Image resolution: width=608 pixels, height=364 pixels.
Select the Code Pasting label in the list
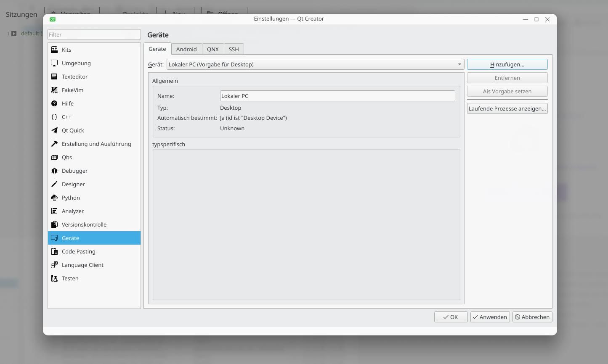[79, 251]
